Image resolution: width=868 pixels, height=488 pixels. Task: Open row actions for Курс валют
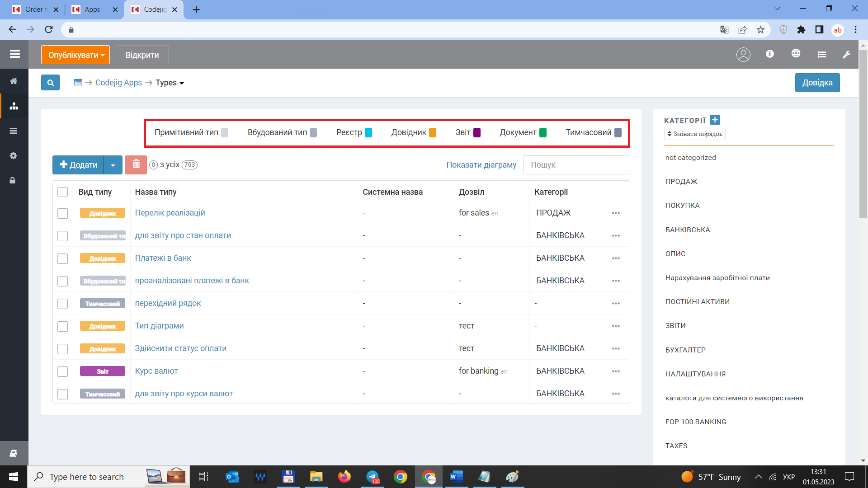(616, 371)
